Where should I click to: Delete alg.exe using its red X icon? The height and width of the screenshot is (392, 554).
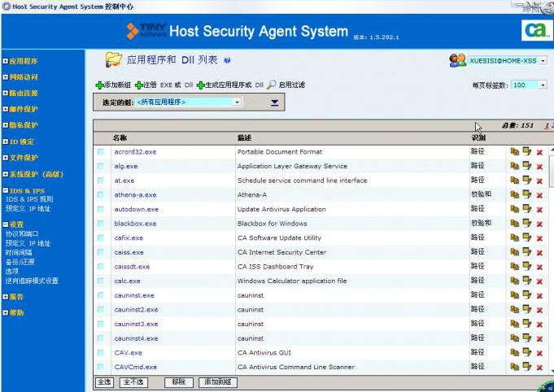click(539, 167)
